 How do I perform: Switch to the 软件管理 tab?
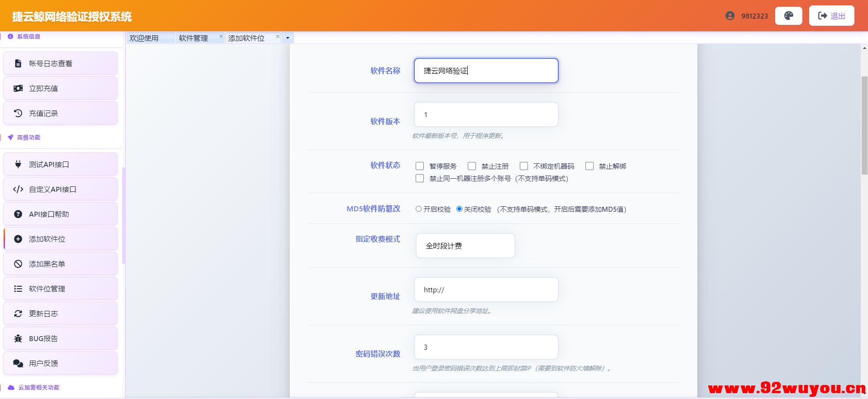coord(193,38)
